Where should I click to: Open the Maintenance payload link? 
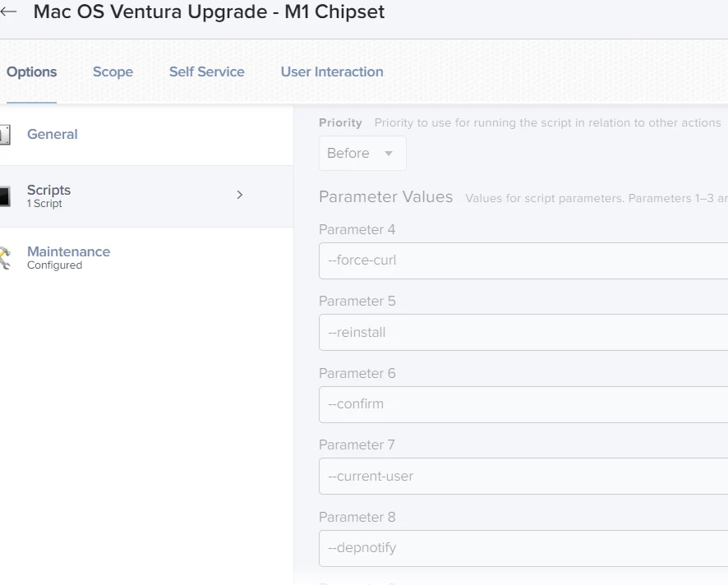(69, 251)
